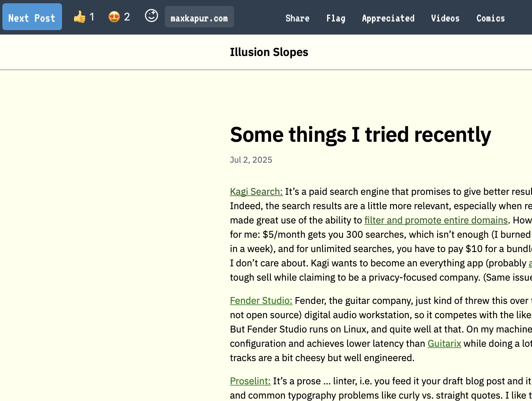Click the post date Jul 2, 2025
Viewport: 532px width, 401px height.
pyautogui.click(x=251, y=160)
